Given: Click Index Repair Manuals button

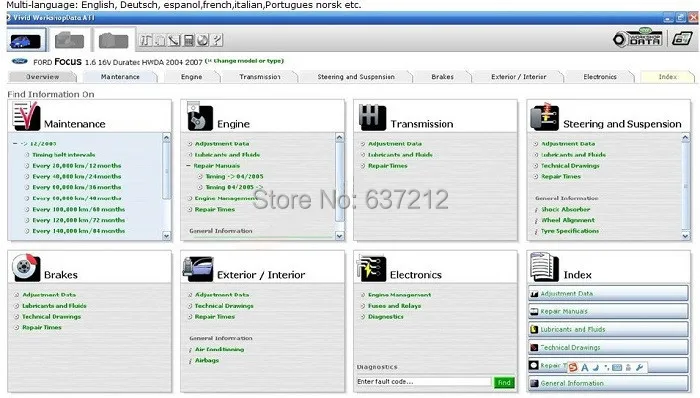Looking at the screenshot, I should (x=608, y=311).
